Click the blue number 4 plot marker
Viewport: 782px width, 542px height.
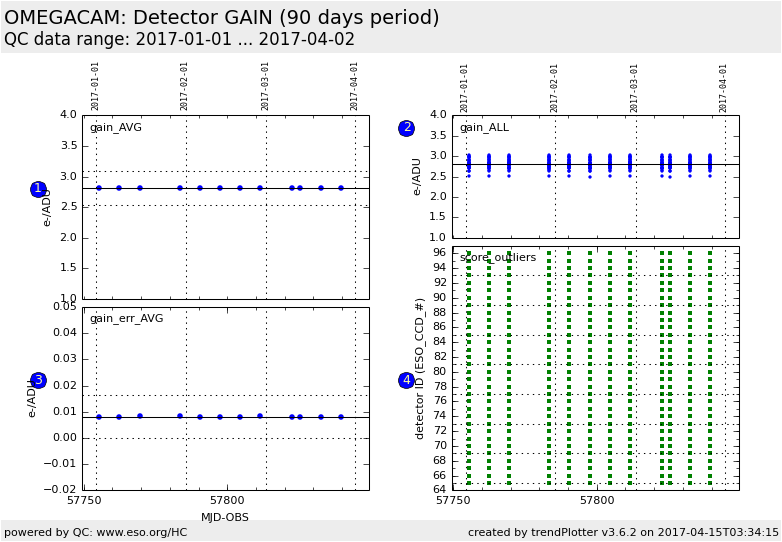[406, 380]
